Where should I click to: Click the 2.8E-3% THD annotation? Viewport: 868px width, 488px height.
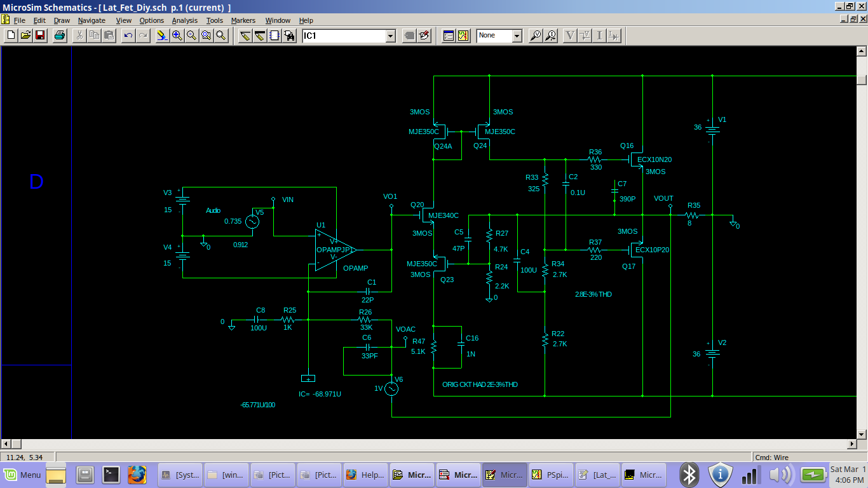[x=593, y=295]
